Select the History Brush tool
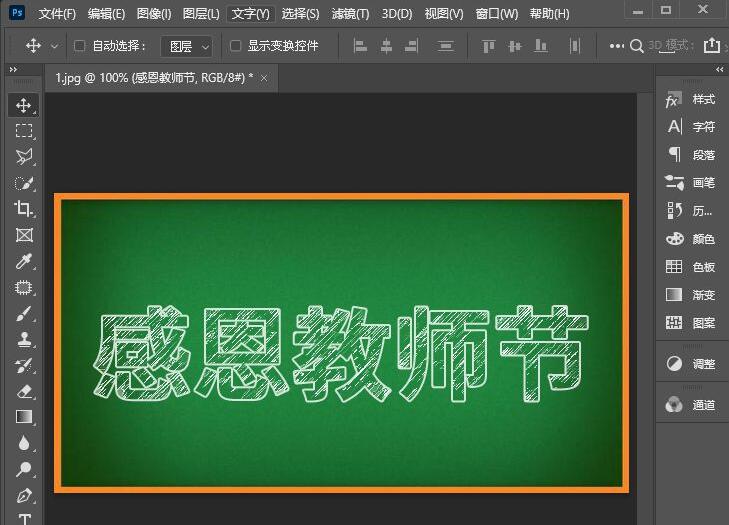Viewport: 729px width, 525px height. (24, 366)
